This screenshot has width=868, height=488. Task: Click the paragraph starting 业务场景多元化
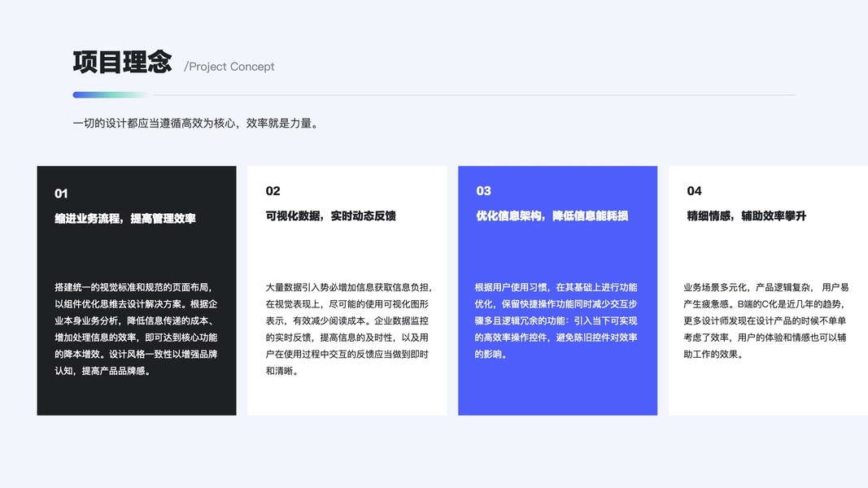pos(766,321)
